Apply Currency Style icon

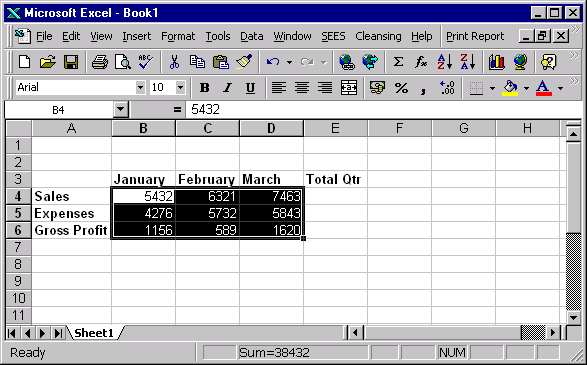pyautogui.click(x=377, y=88)
